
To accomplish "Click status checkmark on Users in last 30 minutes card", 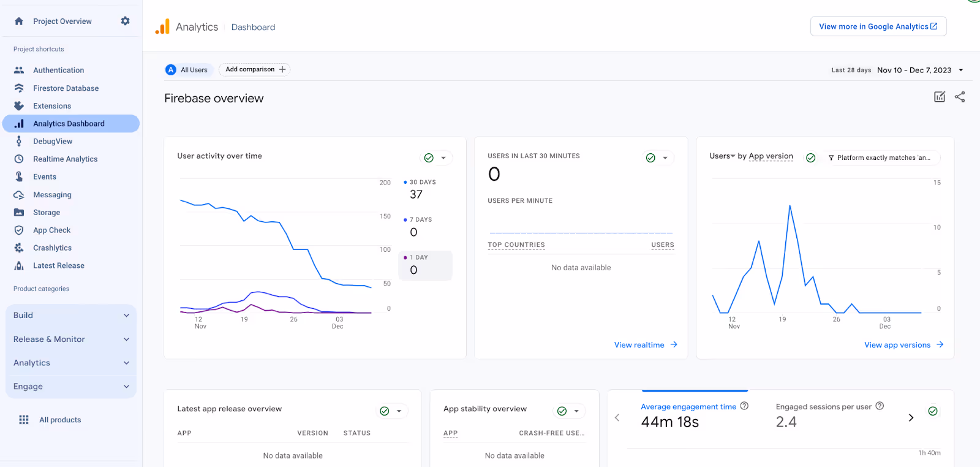I will pos(650,158).
